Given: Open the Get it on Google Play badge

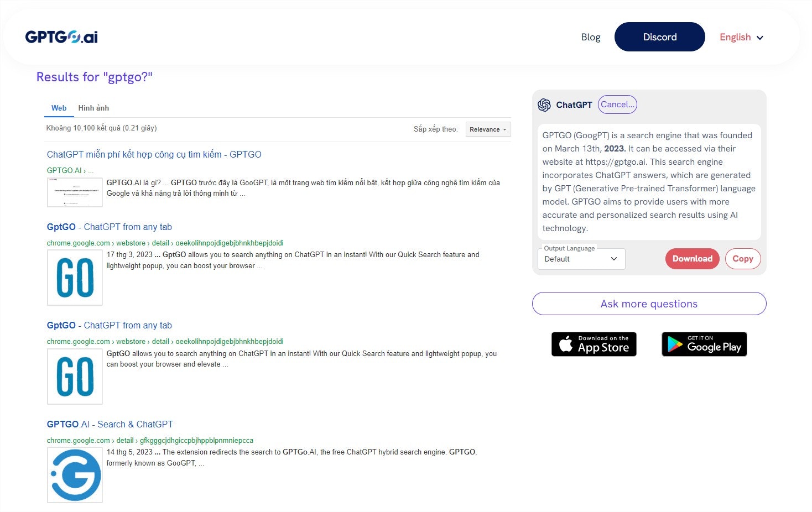Looking at the screenshot, I should click(704, 344).
